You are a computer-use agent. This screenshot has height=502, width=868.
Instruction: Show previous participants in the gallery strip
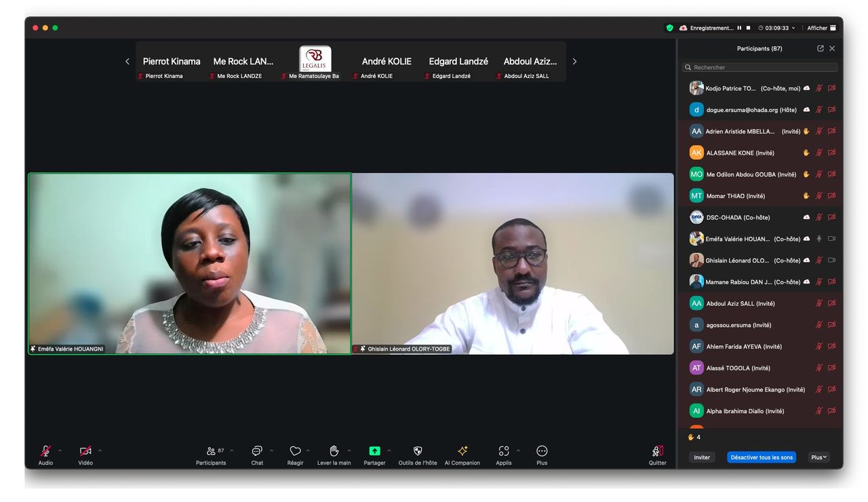coord(127,62)
